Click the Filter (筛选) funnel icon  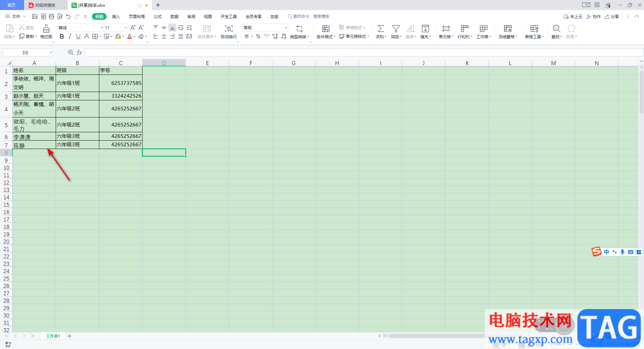[x=396, y=29]
